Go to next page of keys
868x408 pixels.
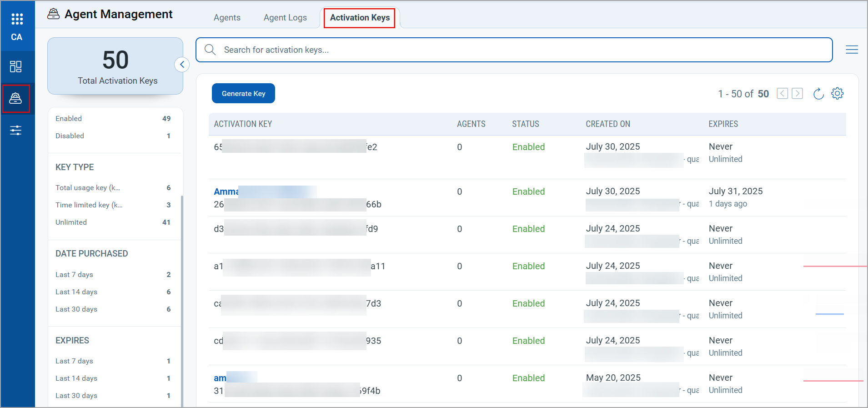click(797, 94)
